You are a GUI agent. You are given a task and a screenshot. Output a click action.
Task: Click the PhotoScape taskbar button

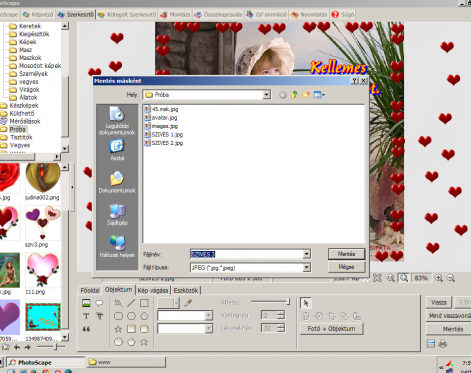point(46,362)
